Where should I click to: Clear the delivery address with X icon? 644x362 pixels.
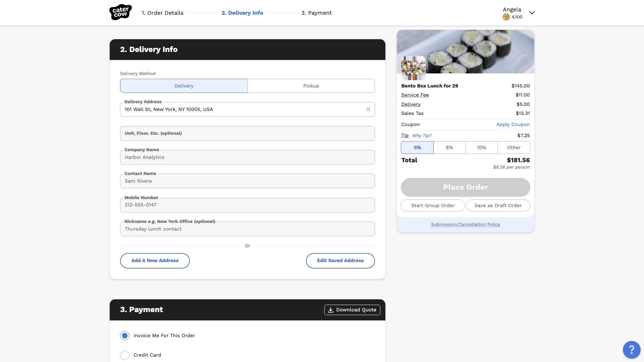pos(368,109)
